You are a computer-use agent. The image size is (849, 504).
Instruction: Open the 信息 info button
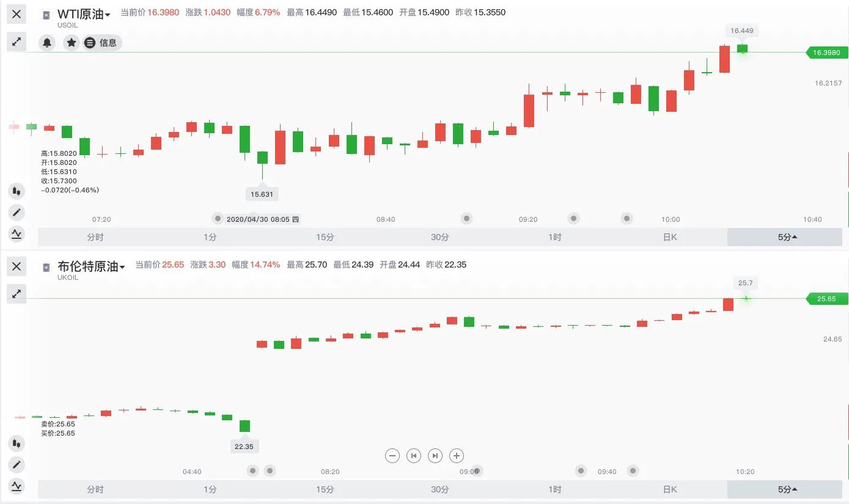102,43
